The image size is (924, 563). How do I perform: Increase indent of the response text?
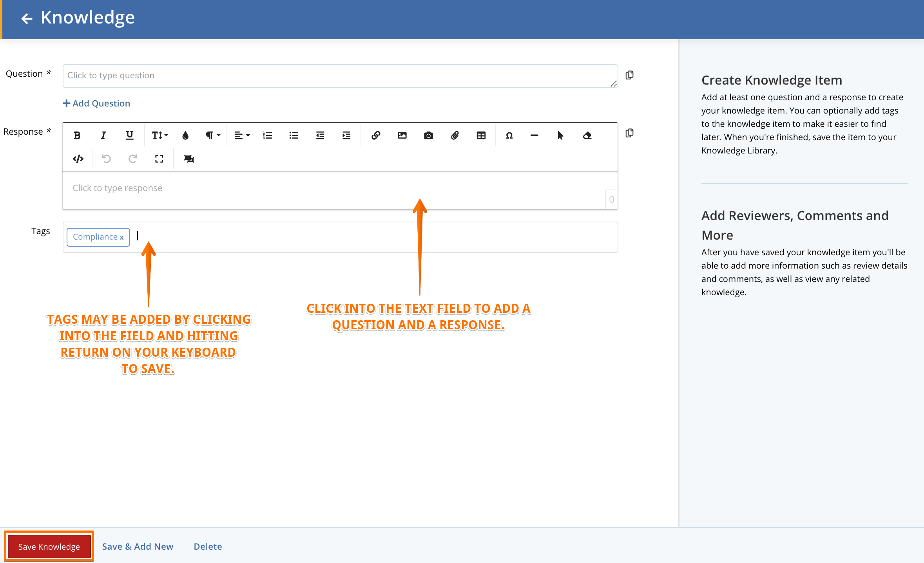(x=346, y=135)
